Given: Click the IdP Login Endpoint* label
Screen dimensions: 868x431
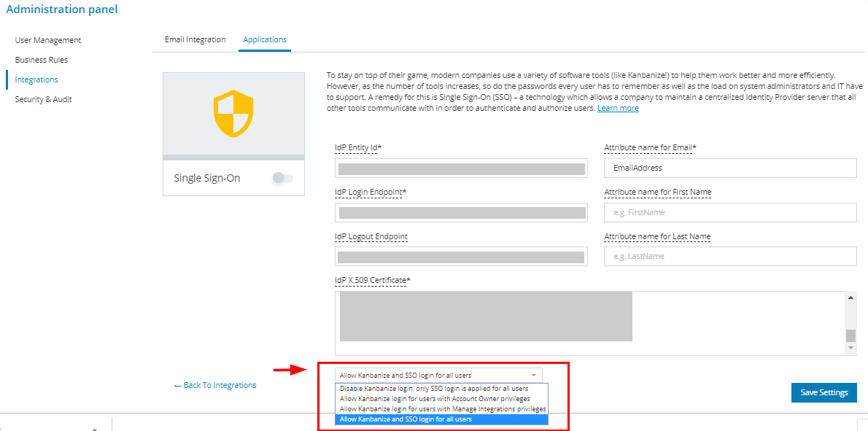Looking at the screenshot, I should click(x=371, y=192).
